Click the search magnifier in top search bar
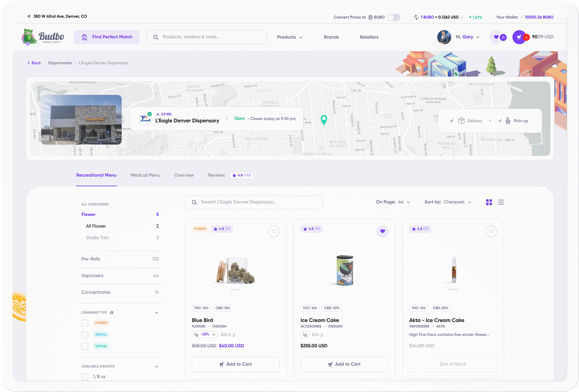Viewport: 579px width, 392px height. (x=156, y=37)
